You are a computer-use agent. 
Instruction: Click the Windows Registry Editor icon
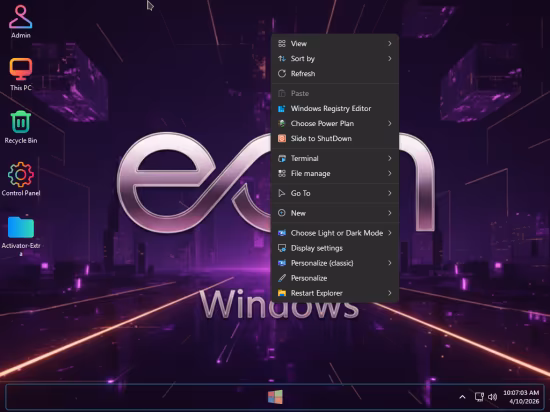[x=282, y=109]
